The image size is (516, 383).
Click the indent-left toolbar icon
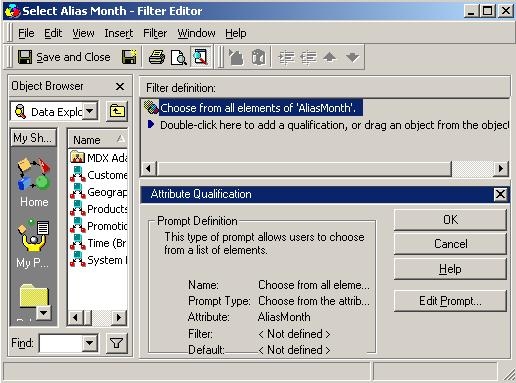pos(308,57)
